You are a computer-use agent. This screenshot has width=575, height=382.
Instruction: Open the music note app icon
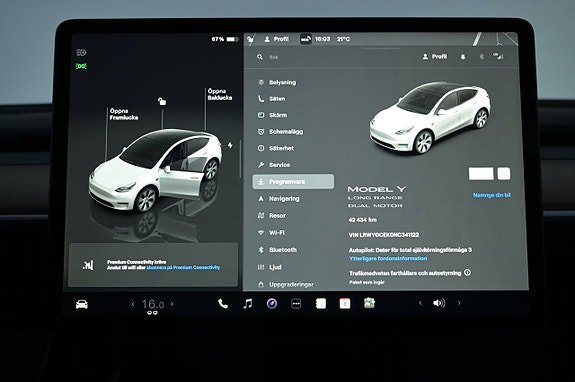248,304
